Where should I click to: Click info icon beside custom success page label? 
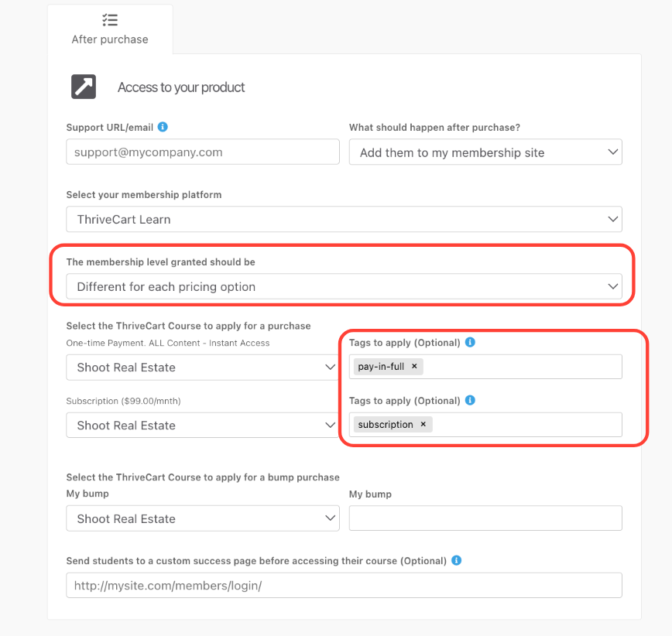pyautogui.click(x=457, y=560)
